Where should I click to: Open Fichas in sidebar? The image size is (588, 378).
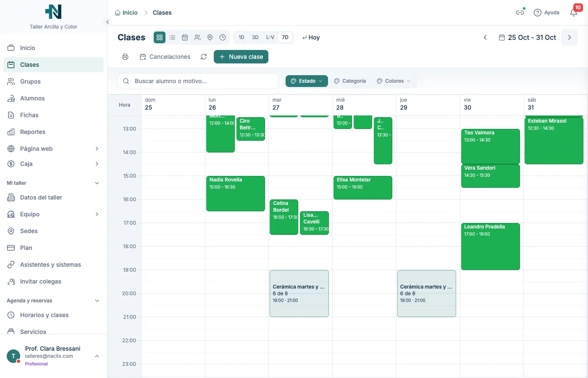point(53,115)
